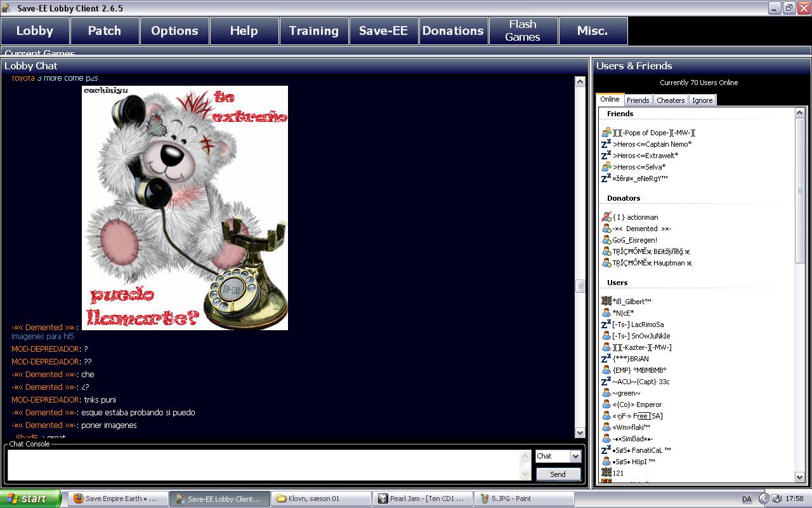
Task: Open the Ignore tab
Action: coord(702,100)
